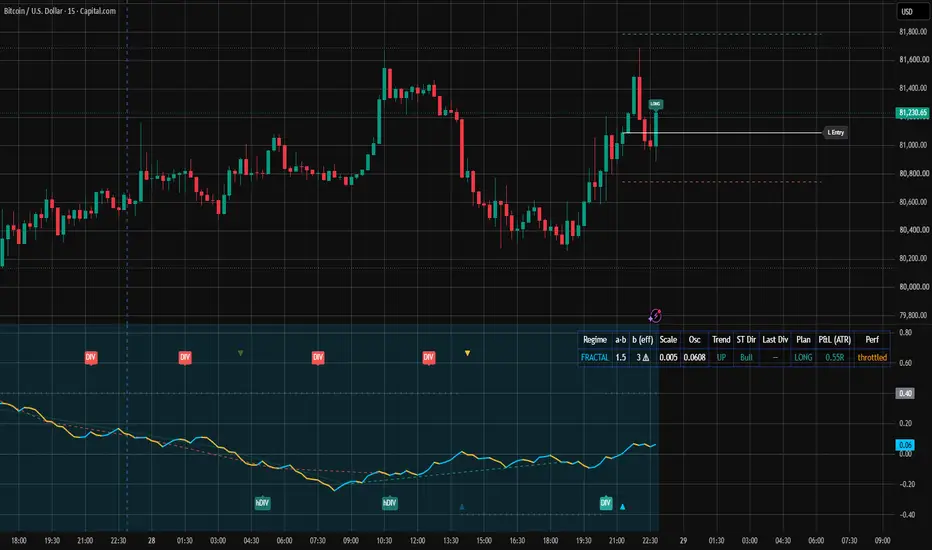This screenshot has height=550, width=932.
Task: Click the warning triangle in the b (eff) cell
Action: coord(646,357)
